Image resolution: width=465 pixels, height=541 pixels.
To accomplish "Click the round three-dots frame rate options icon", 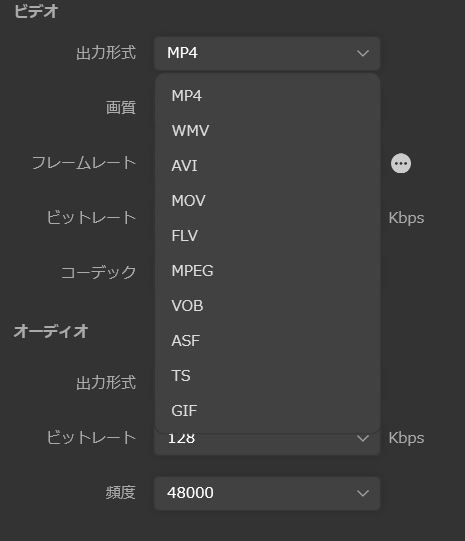I will tap(400, 163).
